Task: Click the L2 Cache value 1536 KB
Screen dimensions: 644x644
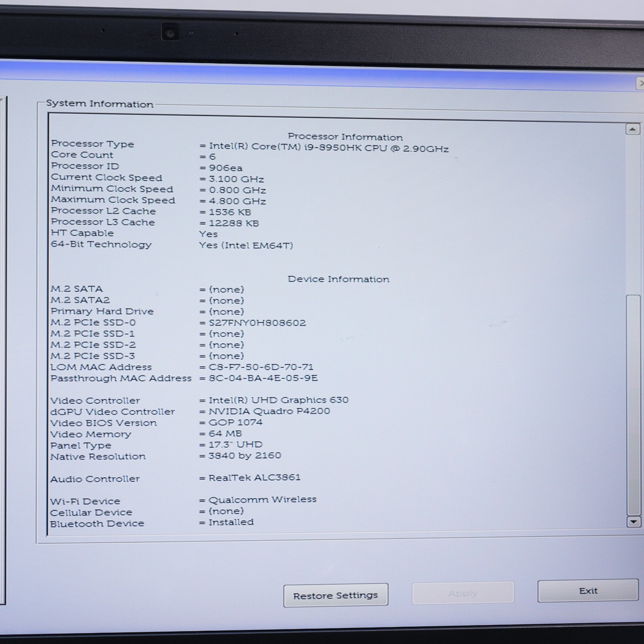Action: (230, 212)
